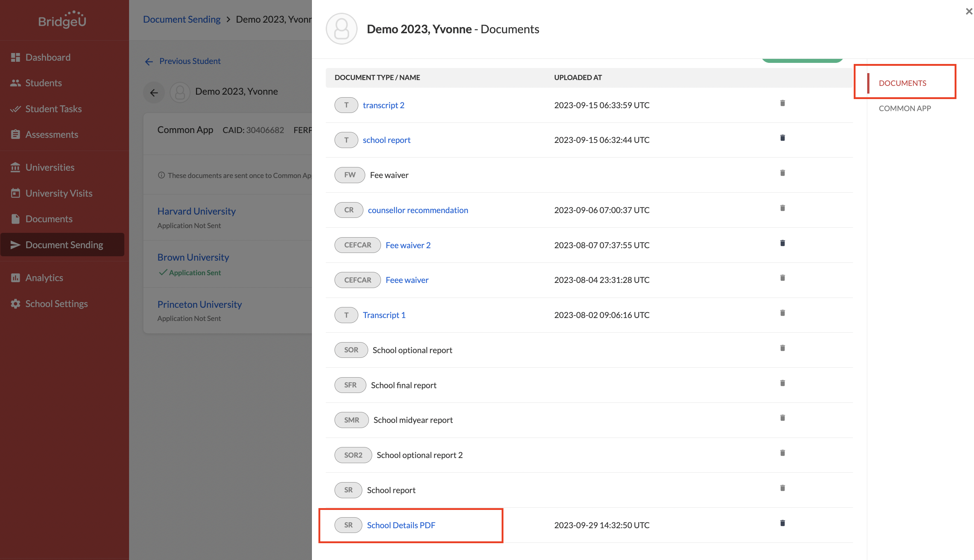Navigate to Universities in sidebar
Screen dimensions: 974x560
pos(42,168)
